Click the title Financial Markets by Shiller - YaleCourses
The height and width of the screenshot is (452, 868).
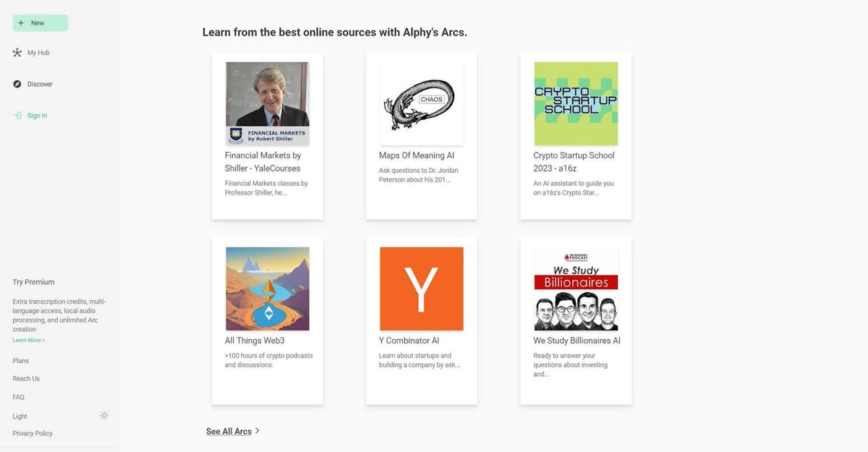[263, 162]
